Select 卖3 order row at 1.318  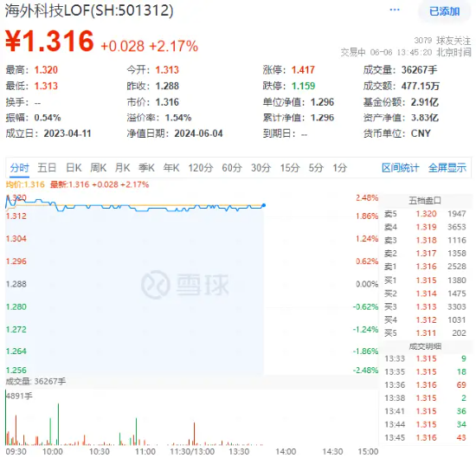(425, 240)
